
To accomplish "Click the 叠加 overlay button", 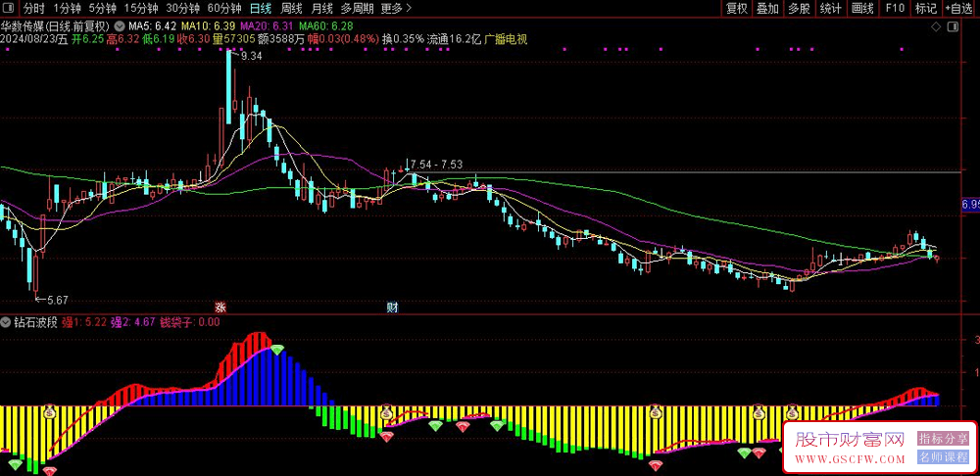I will (x=767, y=9).
